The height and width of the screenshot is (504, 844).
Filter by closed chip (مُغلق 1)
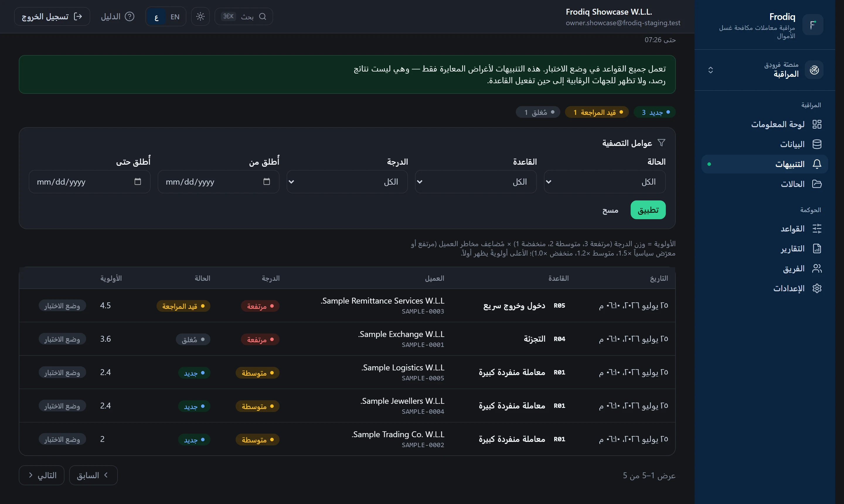click(538, 112)
